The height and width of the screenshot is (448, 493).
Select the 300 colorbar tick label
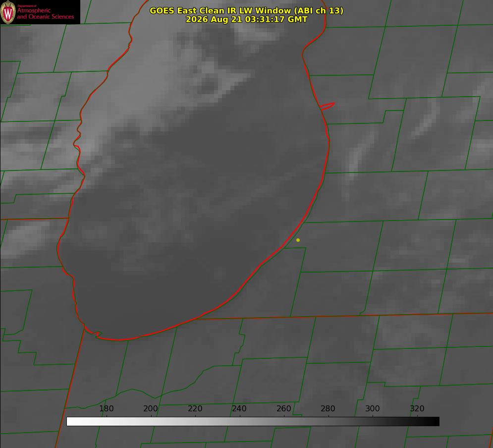point(373,408)
